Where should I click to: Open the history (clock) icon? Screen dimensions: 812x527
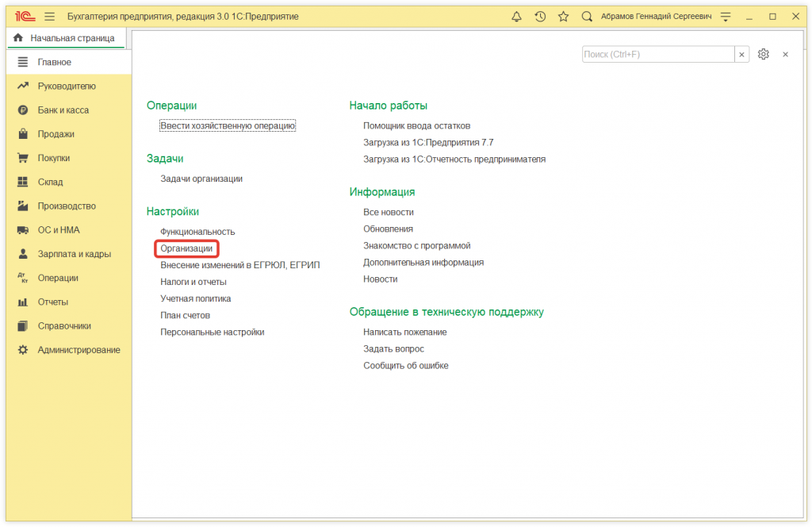pos(541,16)
